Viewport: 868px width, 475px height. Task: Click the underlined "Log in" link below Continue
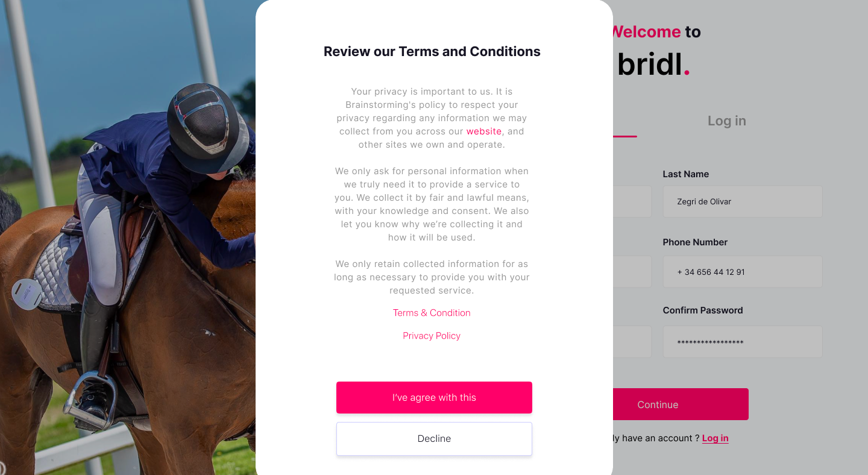tap(715, 438)
